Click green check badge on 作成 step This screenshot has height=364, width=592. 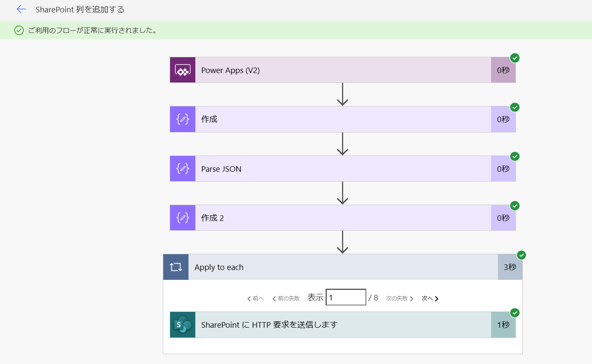click(x=515, y=107)
